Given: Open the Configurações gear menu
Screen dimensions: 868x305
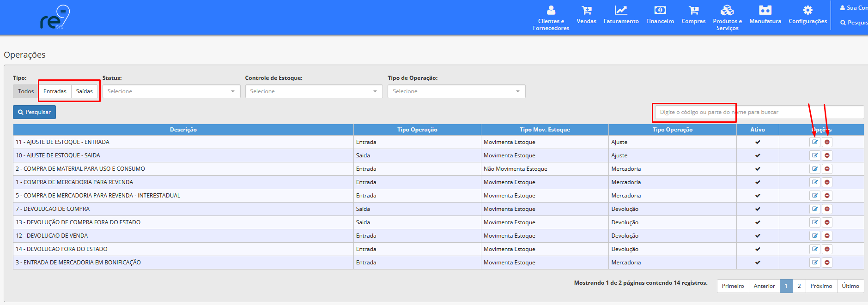Looking at the screenshot, I should (807, 15).
